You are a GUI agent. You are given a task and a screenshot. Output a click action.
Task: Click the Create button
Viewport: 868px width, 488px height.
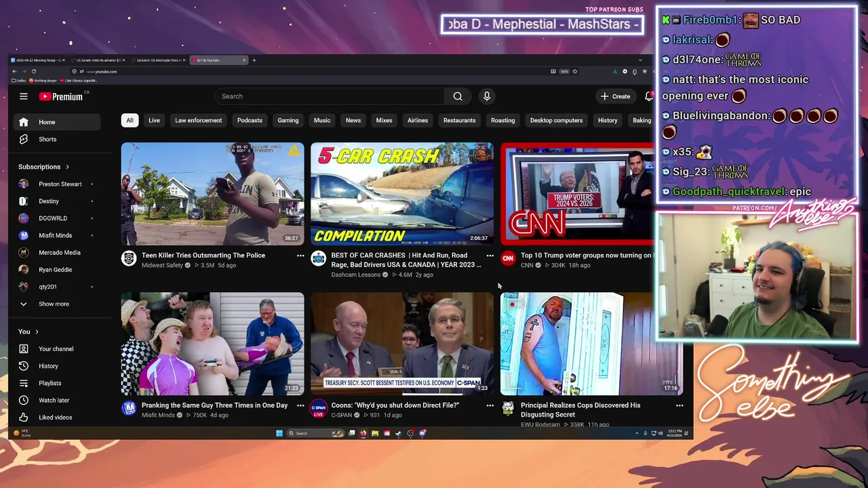point(616,96)
